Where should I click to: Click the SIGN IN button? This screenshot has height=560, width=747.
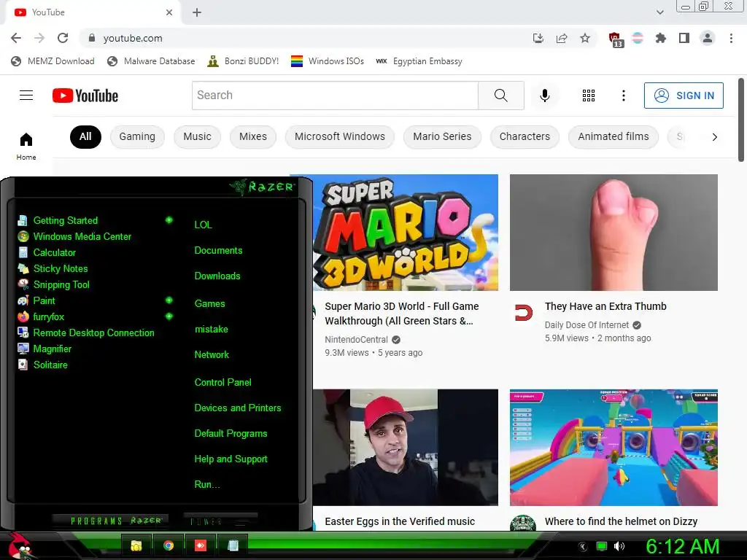pos(684,96)
